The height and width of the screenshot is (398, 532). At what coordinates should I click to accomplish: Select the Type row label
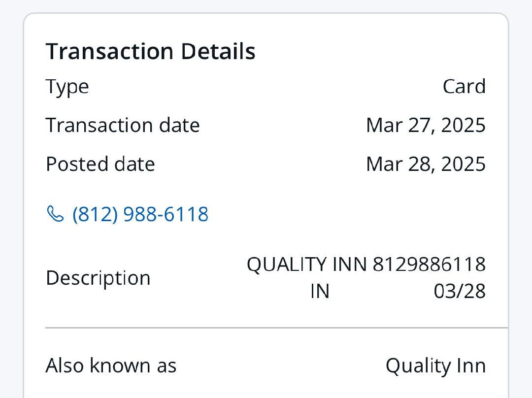(67, 87)
